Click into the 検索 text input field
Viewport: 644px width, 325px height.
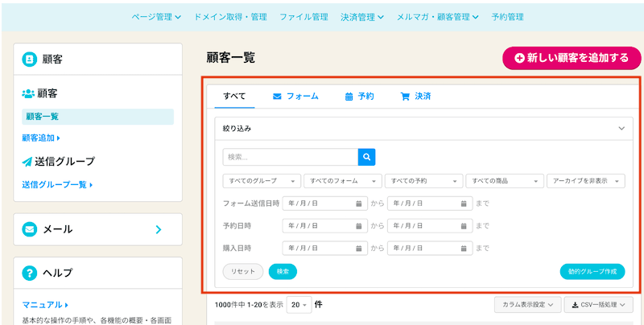pos(290,157)
